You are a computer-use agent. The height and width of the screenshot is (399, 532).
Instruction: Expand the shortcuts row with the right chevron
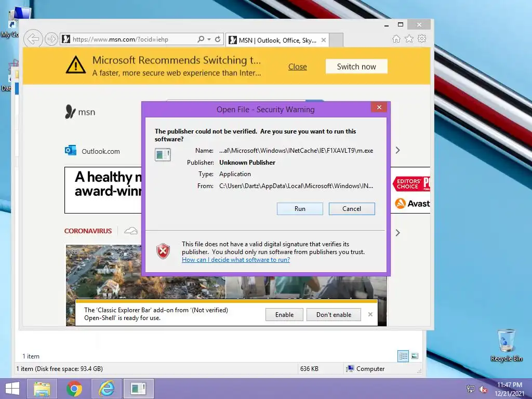397,150
